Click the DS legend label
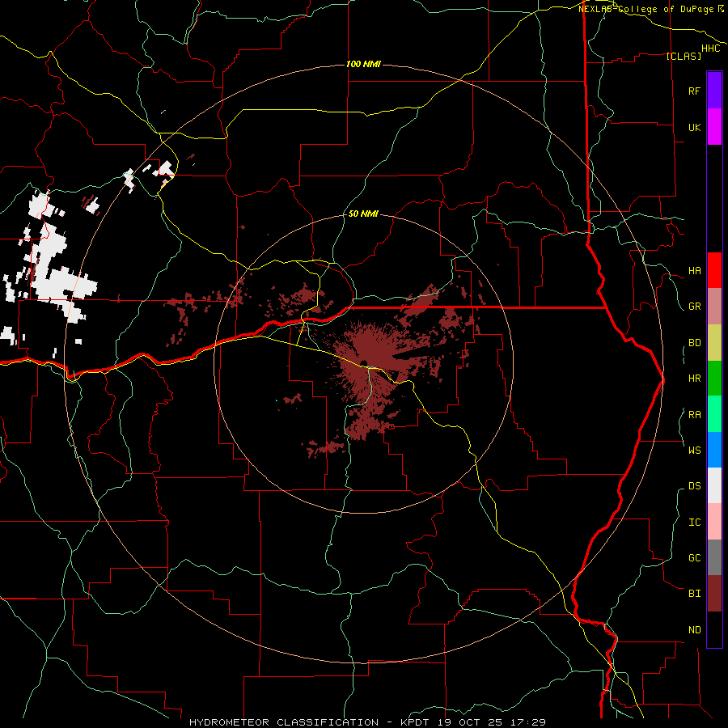The height and width of the screenshot is (728, 728). (x=694, y=486)
